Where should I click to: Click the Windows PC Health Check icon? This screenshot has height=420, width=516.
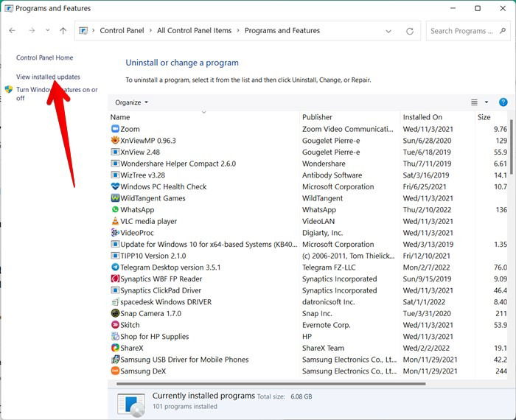pyautogui.click(x=115, y=186)
